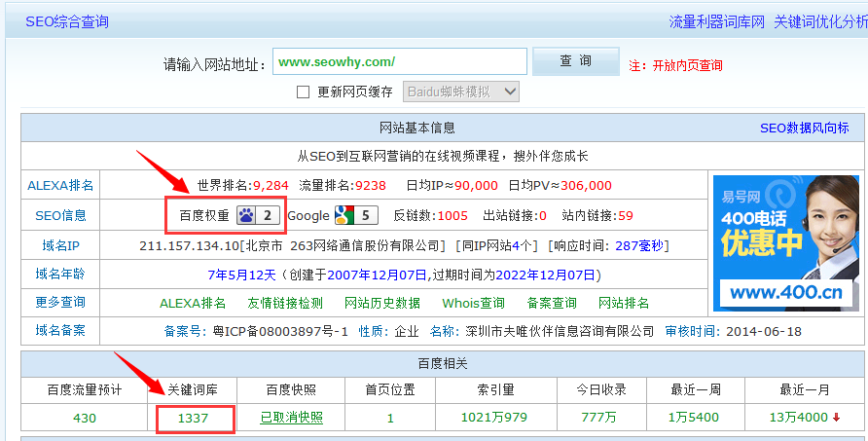
Task: Click the Baidu paw weight icon
Action: click(x=258, y=215)
